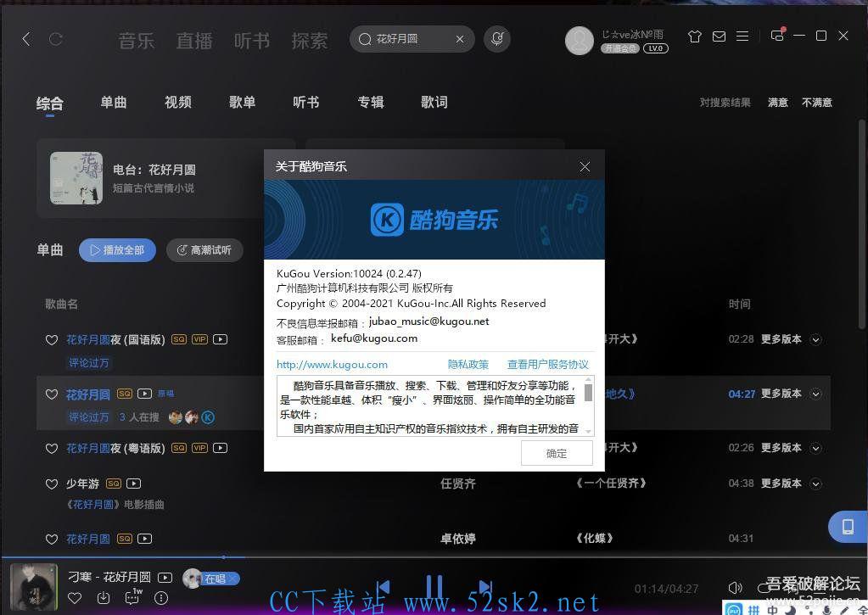Open 更多版本 for the 02:28 song
Image resolution: width=868 pixels, height=615 pixels.
tap(781, 338)
